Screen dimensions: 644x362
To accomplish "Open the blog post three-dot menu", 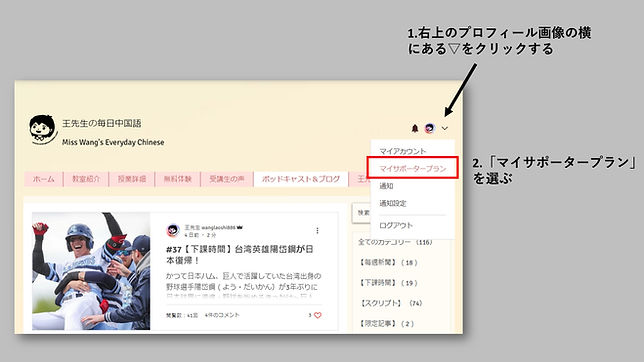I will tap(317, 231).
